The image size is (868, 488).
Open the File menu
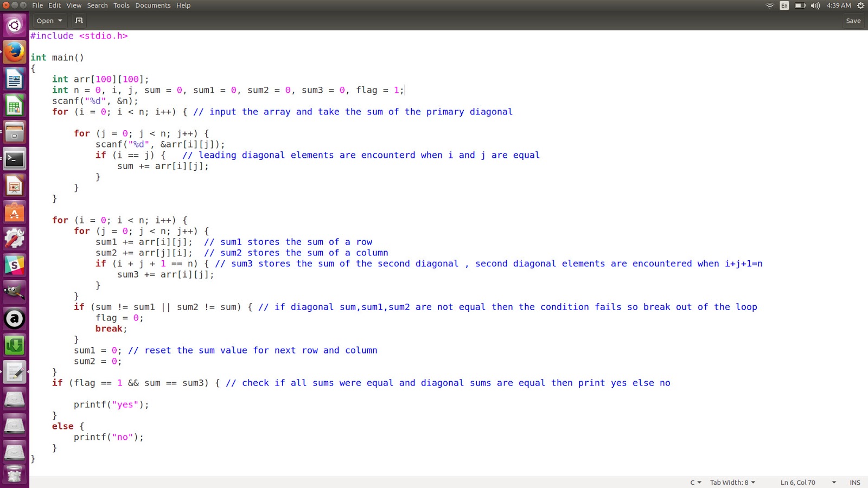pyautogui.click(x=37, y=5)
